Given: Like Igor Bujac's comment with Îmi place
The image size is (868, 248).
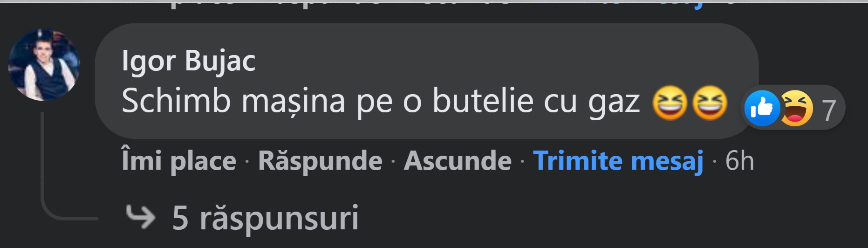Looking at the screenshot, I should 179,161.
